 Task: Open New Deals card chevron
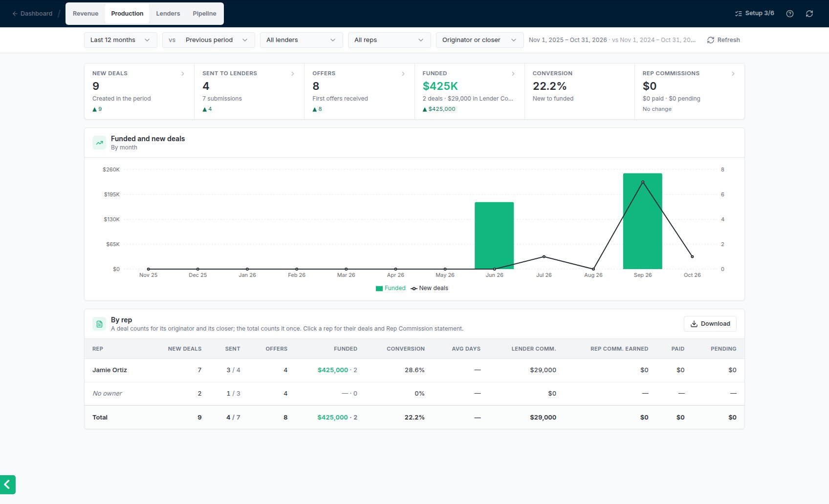coord(183,74)
